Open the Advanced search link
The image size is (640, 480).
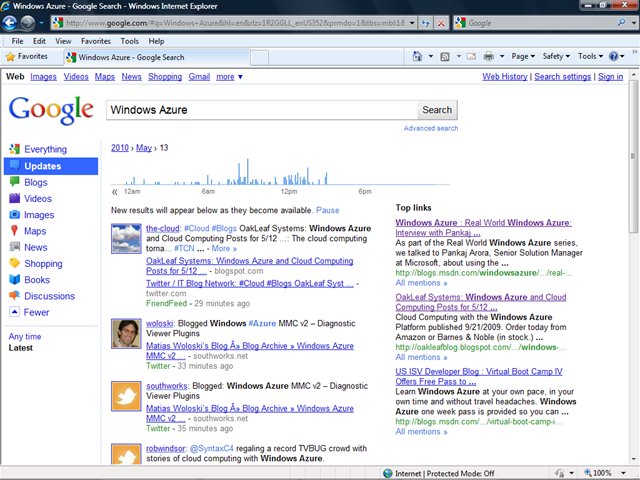[x=431, y=128]
